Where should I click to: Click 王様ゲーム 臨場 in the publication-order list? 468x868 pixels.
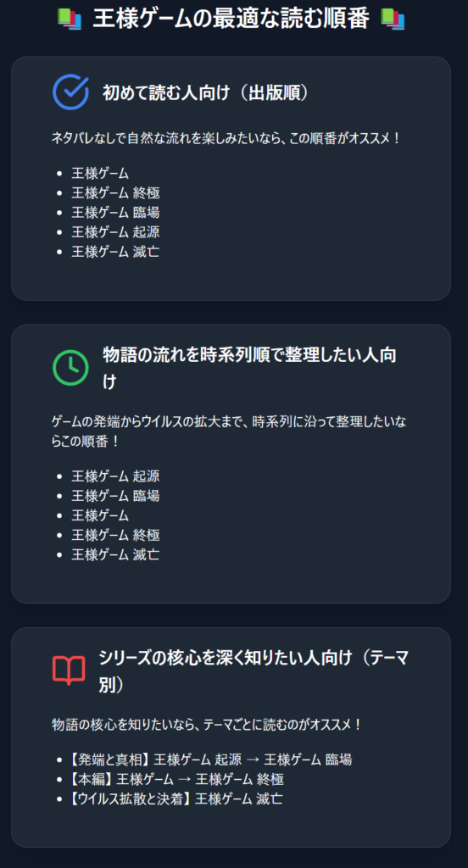116,212
